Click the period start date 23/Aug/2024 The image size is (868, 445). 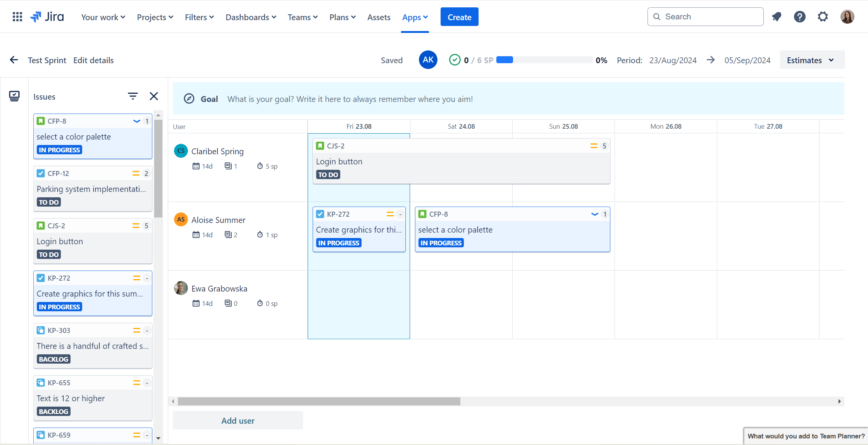pos(673,60)
